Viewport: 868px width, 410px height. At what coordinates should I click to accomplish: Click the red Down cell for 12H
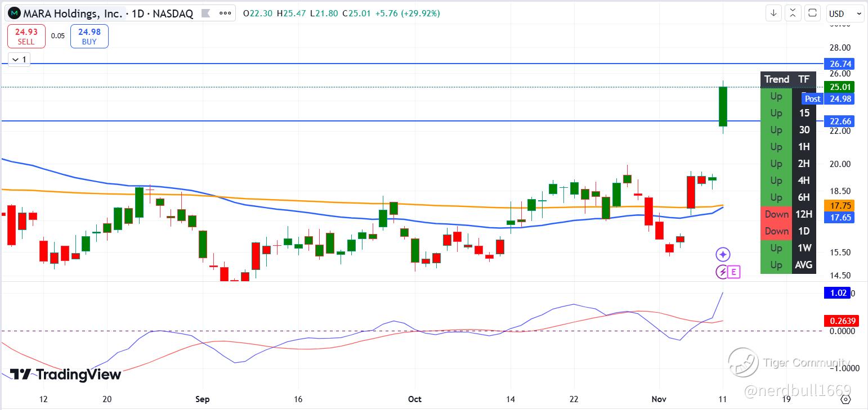tap(776, 214)
